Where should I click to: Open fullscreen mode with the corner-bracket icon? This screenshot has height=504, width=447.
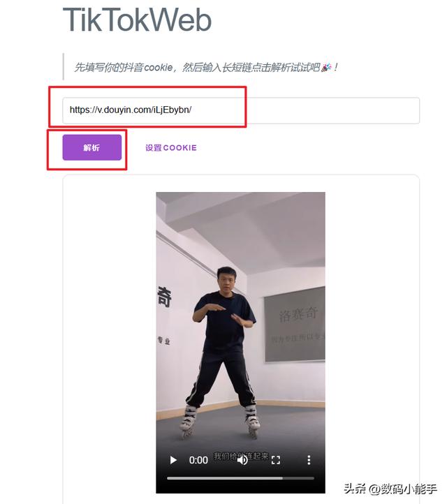pyautogui.click(x=276, y=460)
